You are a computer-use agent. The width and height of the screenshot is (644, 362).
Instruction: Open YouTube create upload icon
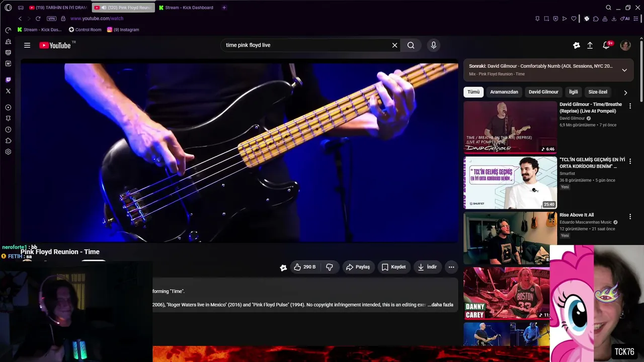[590, 45]
